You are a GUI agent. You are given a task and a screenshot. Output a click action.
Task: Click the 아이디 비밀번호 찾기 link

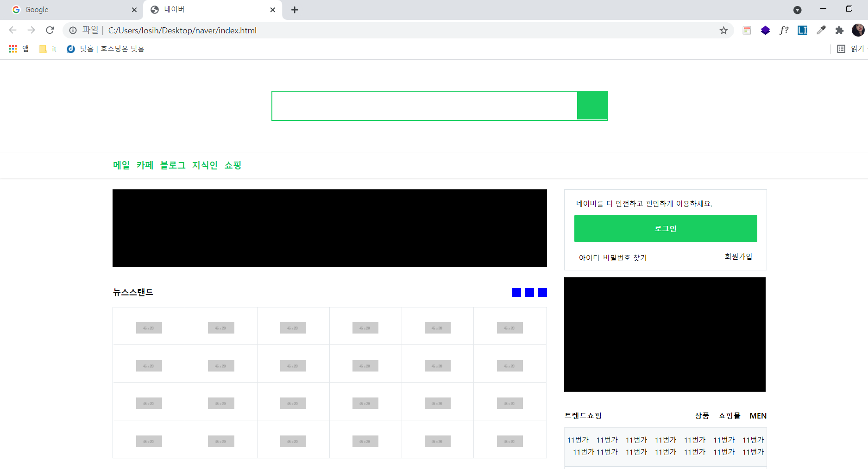613,258
